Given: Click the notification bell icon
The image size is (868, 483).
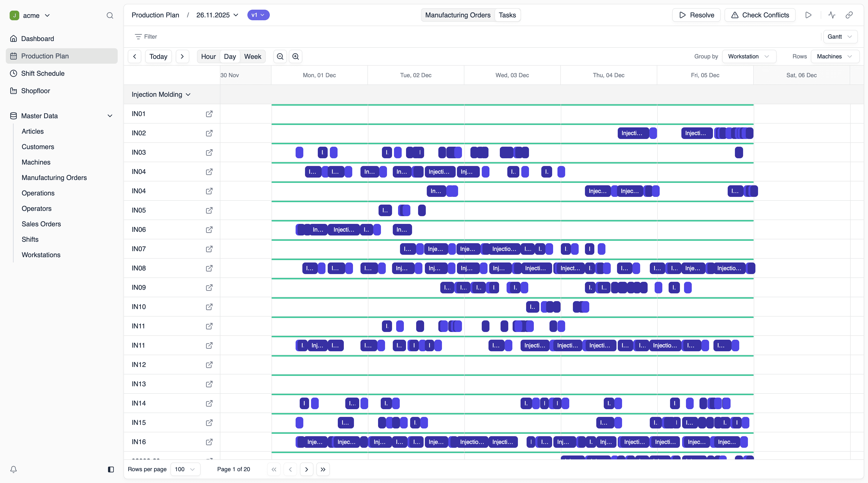Looking at the screenshot, I should (x=13, y=469).
